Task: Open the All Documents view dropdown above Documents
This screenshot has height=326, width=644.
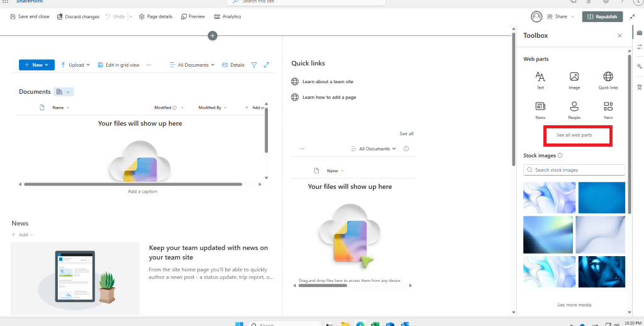Action: coord(192,65)
